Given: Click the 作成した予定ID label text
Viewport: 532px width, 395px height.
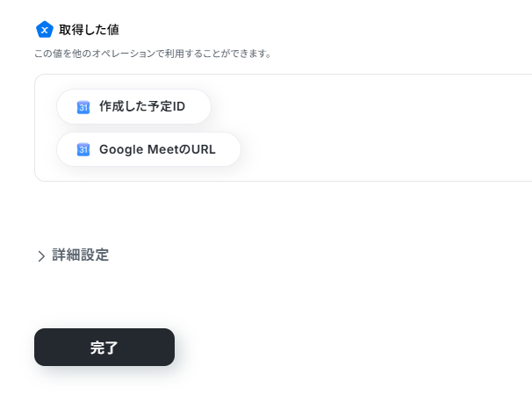Looking at the screenshot, I should (x=142, y=106).
